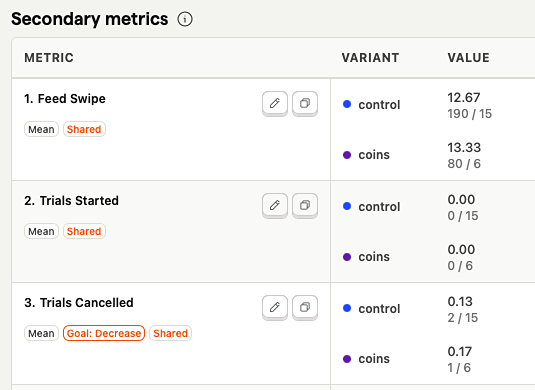
Task: Click the Goal: Decrease tag
Action: [x=104, y=333]
